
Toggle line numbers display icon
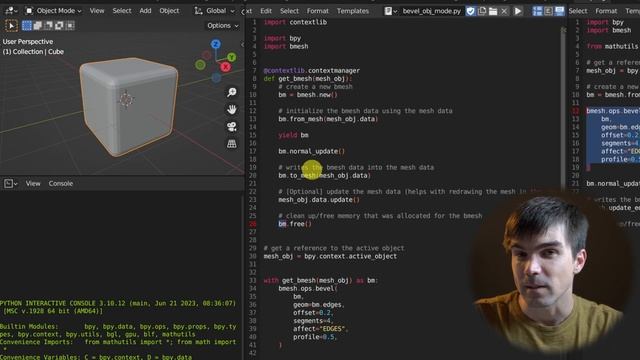(x=537, y=11)
